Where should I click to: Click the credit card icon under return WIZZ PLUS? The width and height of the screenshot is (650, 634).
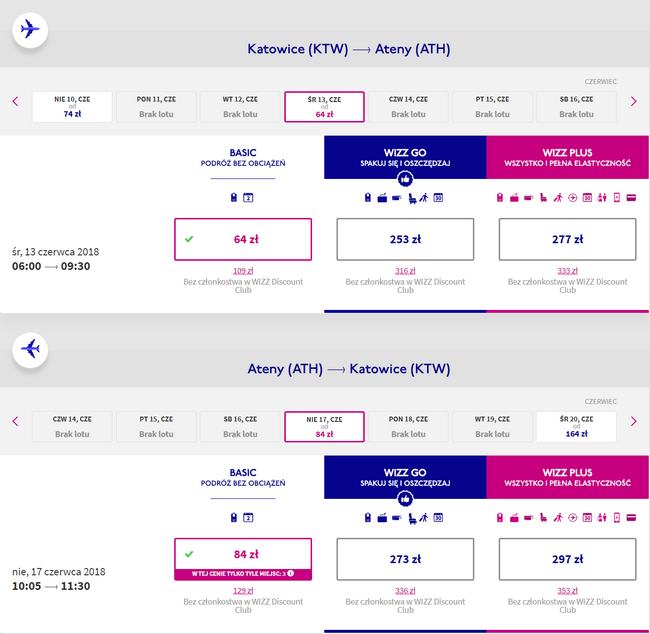point(631,517)
